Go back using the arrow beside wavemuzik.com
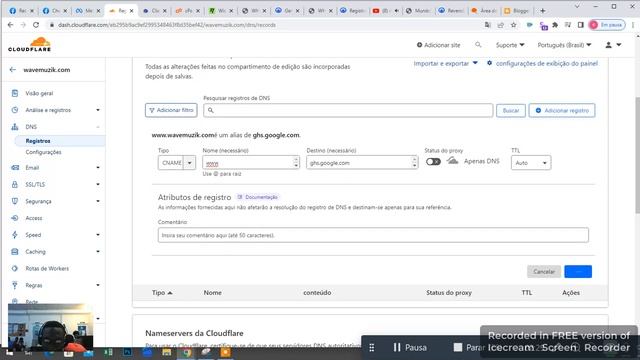 [13, 70]
